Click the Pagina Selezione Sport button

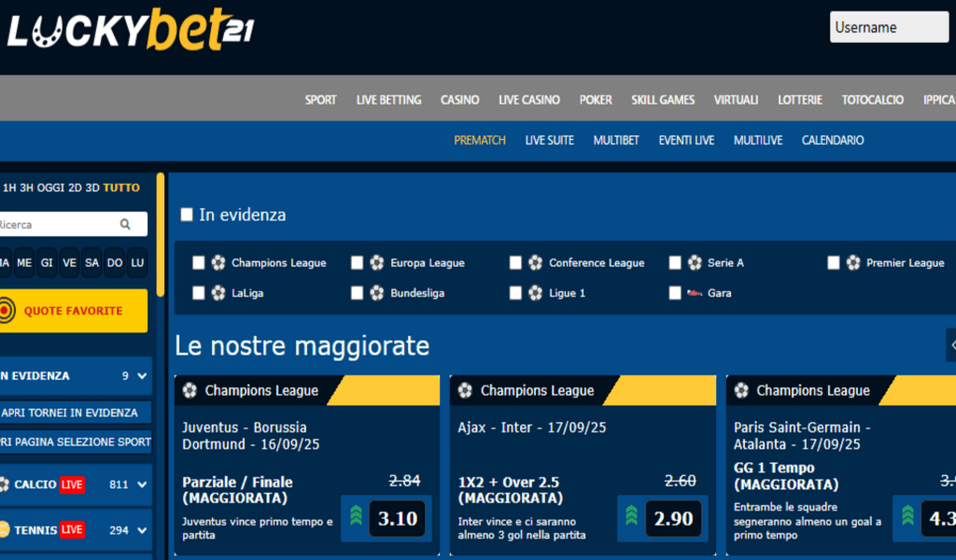click(x=76, y=441)
